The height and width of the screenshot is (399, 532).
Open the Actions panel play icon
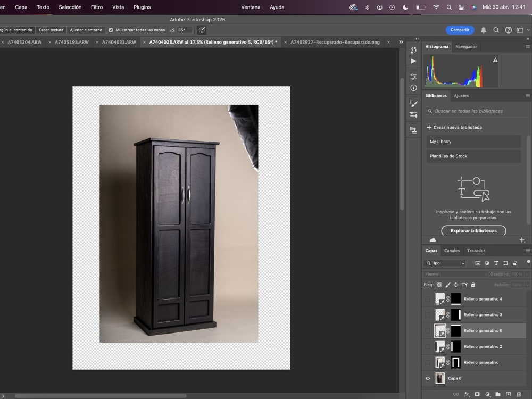coord(413,61)
